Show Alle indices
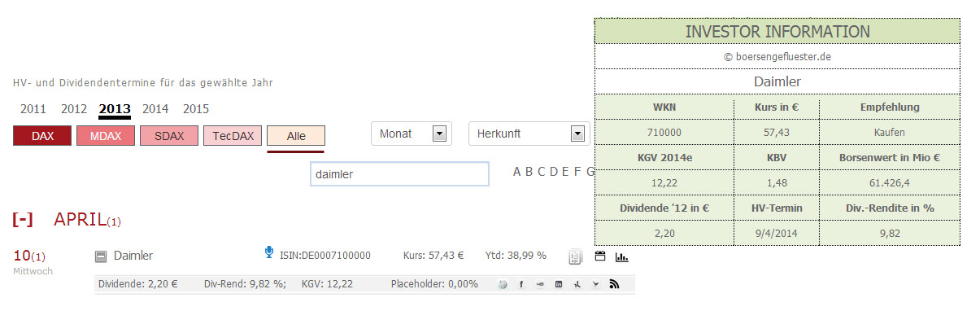980x333 pixels. (x=296, y=136)
